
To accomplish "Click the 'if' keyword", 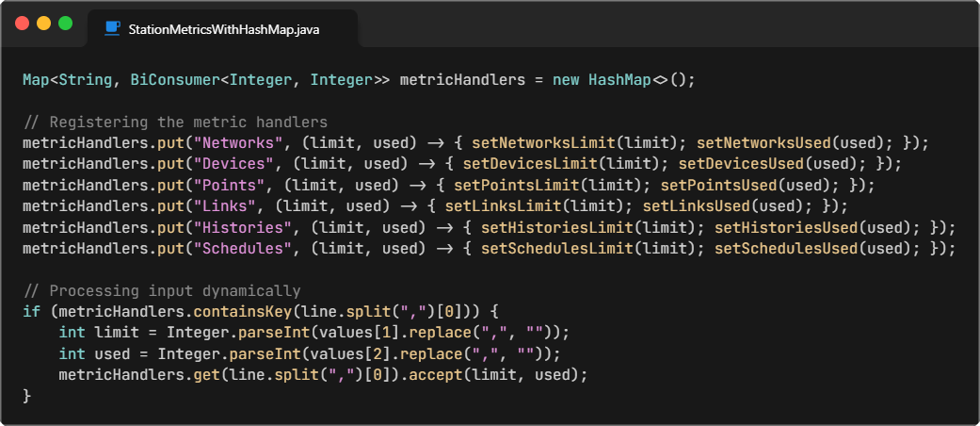I will point(31,311).
